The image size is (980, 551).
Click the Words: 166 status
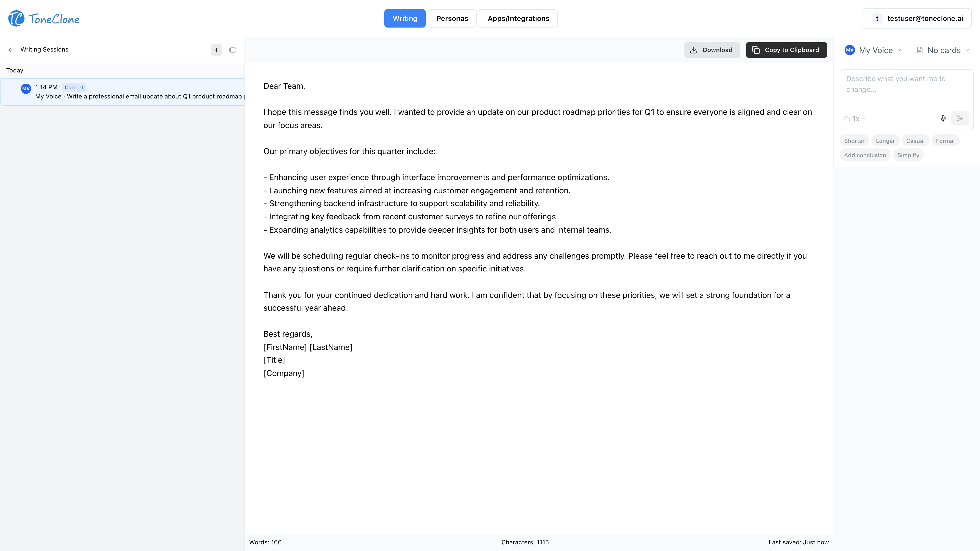[265, 542]
